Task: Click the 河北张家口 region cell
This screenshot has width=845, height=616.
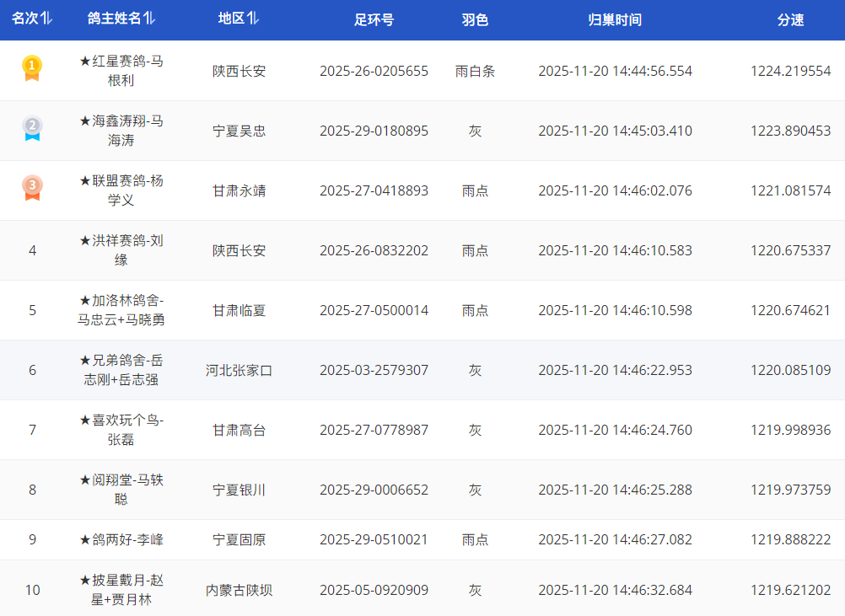Action: 239,370
